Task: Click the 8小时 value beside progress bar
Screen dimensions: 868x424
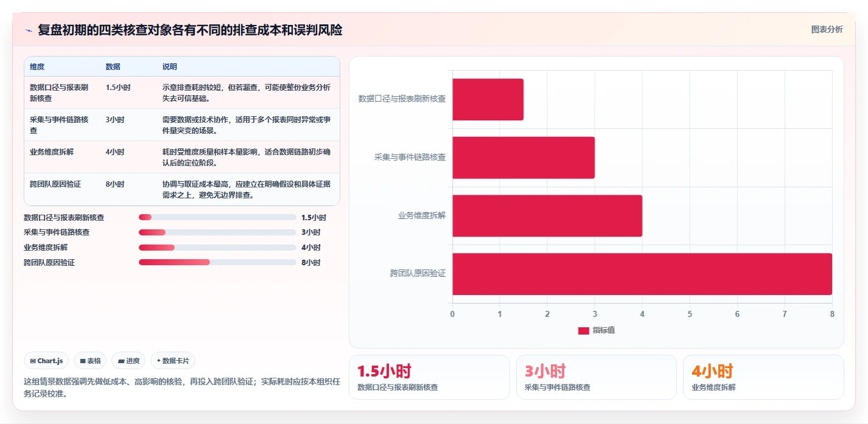Action: [x=310, y=263]
